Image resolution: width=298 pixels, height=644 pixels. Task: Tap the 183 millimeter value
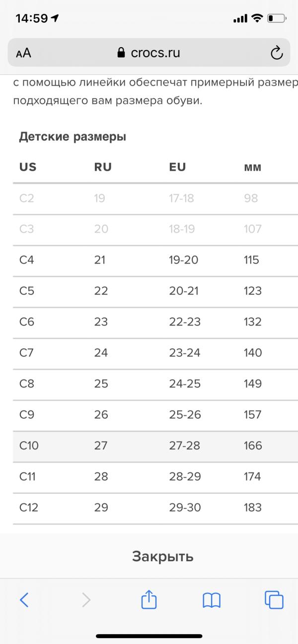tap(252, 508)
